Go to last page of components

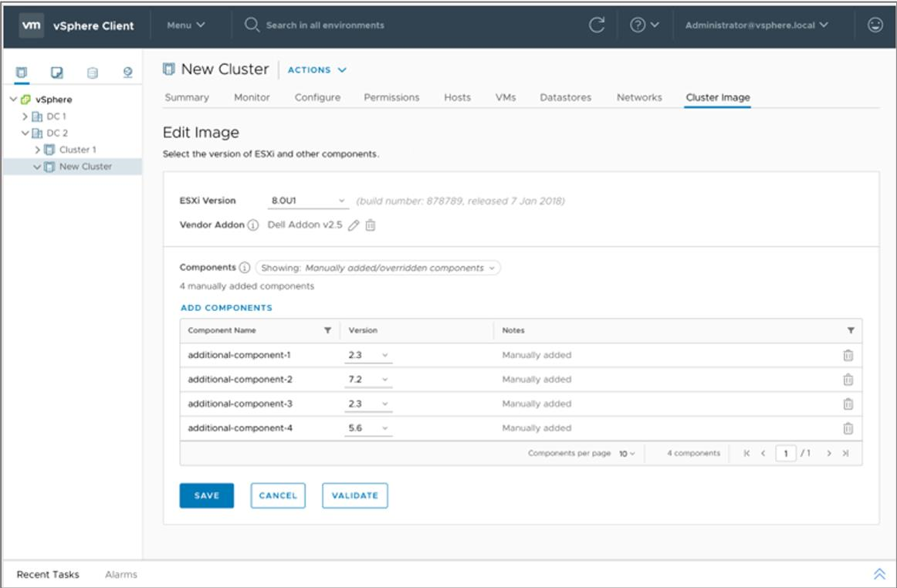845,453
